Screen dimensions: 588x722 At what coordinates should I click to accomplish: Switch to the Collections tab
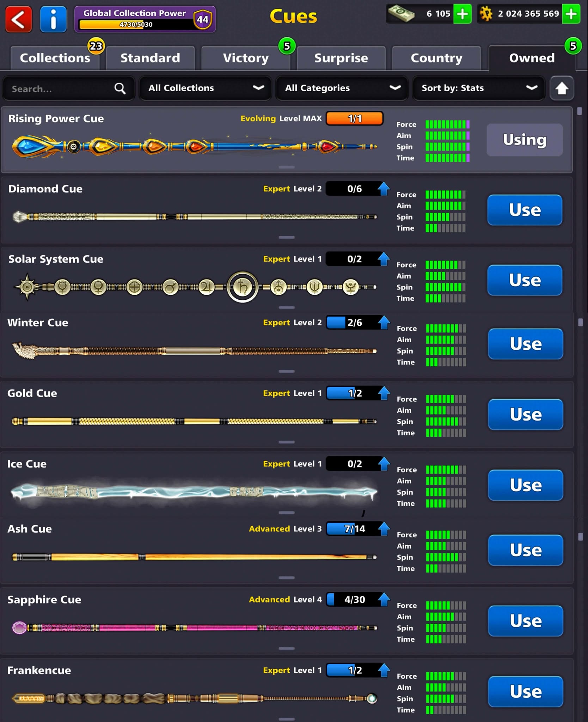pyautogui.click(x=55, y=58)
